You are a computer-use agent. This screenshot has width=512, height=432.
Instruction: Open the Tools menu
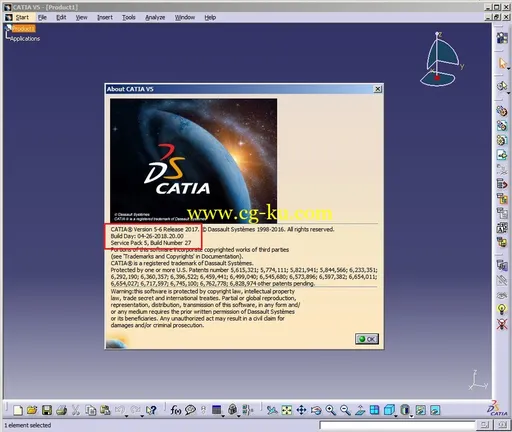point(129,17)
